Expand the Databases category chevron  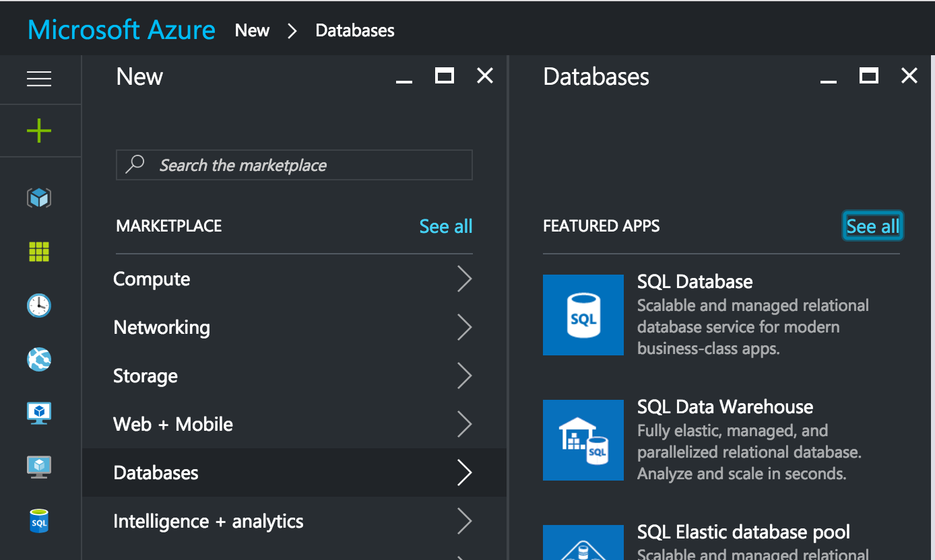(464, 473)
